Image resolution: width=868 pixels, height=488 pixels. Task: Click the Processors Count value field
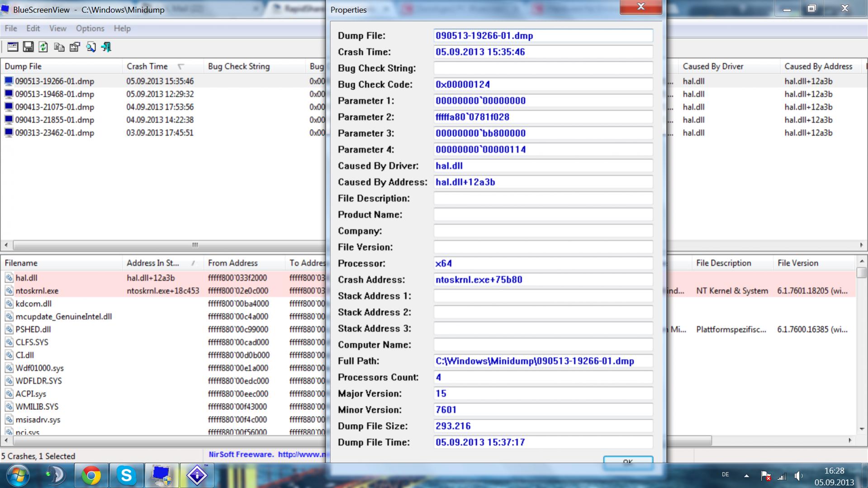[543, 378]
